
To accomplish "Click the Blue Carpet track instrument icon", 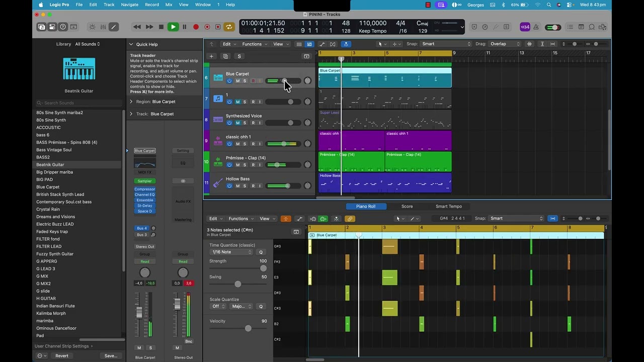I will [x=218, y=78].
